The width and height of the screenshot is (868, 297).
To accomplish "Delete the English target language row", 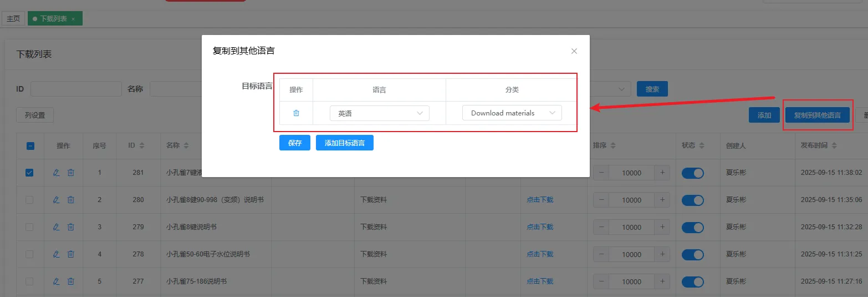I will tap(296, 113).
